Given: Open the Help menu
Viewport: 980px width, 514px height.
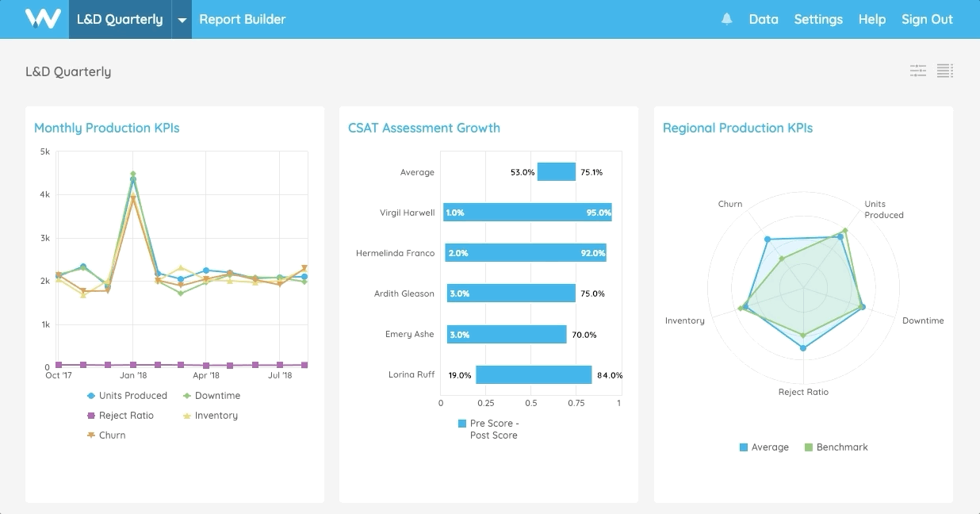Looking at the screenshot, I should [x=872, y=19].
